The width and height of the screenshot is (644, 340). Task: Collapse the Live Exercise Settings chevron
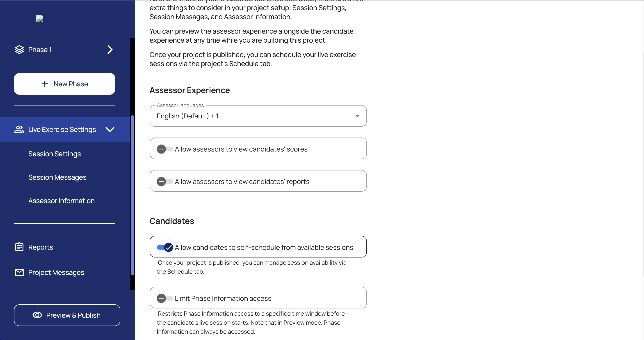tap(110, 129)
